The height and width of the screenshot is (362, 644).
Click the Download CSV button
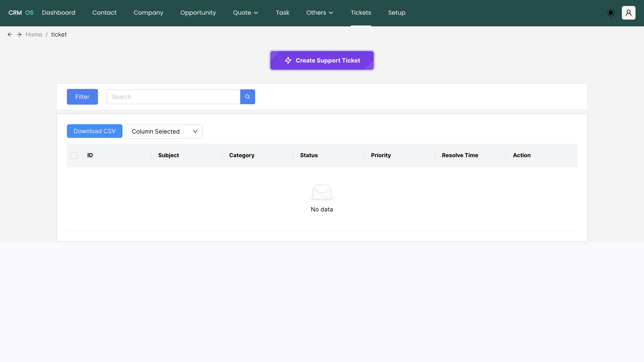[x=95, y=131]
